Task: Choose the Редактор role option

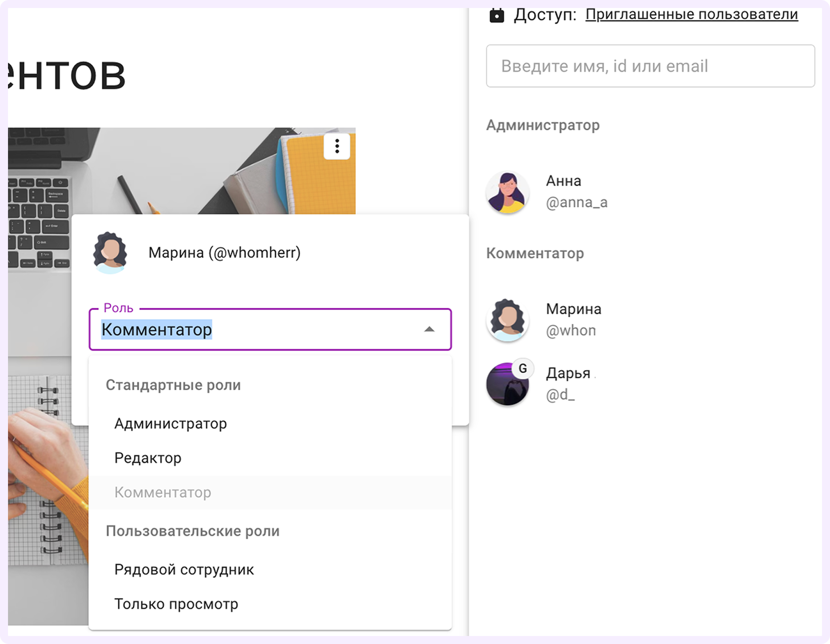Action: coord(148,458)
